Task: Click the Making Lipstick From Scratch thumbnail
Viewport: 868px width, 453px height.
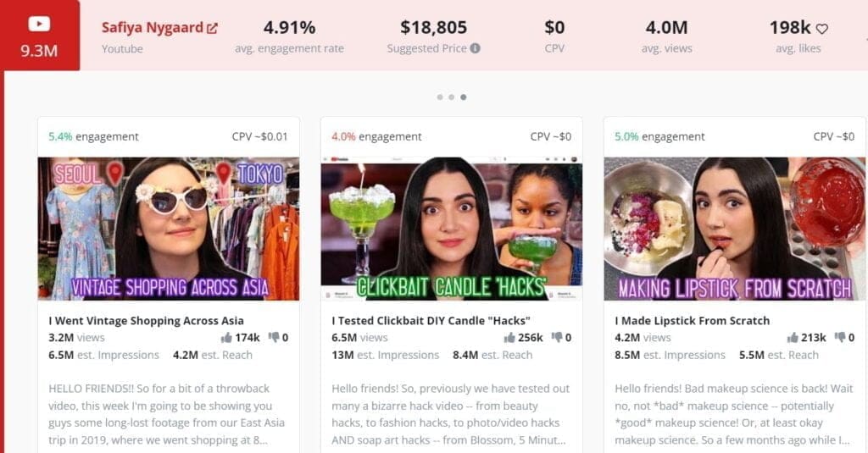Action: (735, 229)
